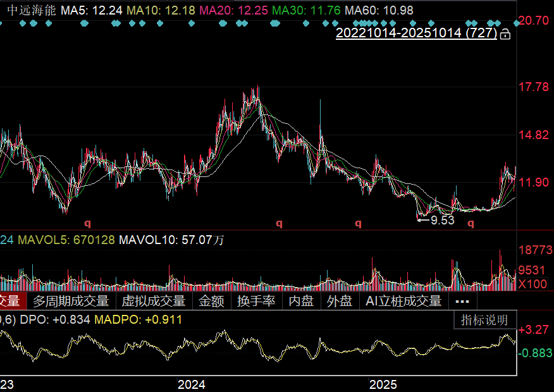Open the AI立桩成交量 tab

click(x=403, y=302)
